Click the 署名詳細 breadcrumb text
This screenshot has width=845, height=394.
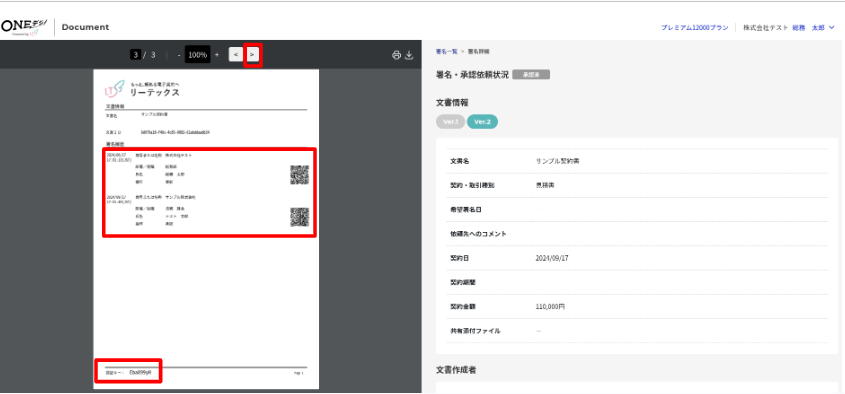point(479,52)
